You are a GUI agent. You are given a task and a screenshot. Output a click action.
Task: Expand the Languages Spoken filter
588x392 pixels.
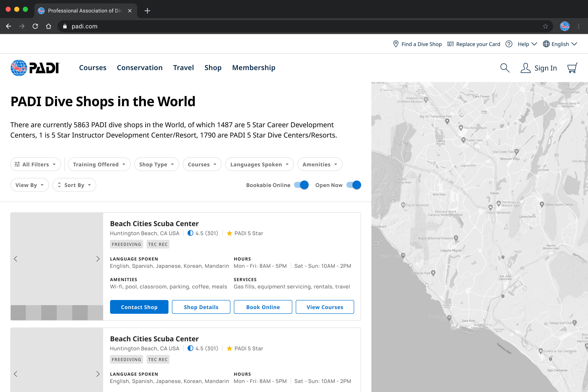pyautogui.click(x=259, y=164)
